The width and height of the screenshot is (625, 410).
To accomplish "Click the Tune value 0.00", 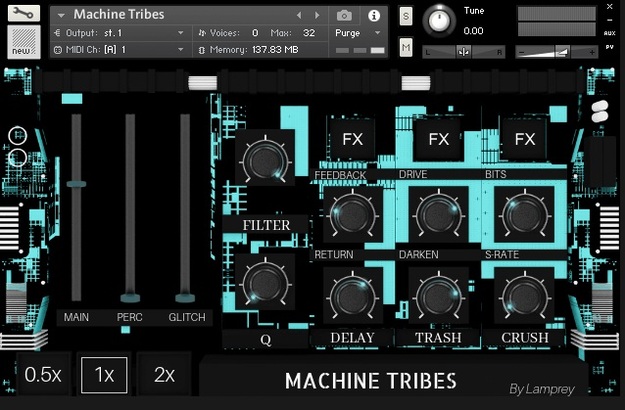I will coord(474,31).
